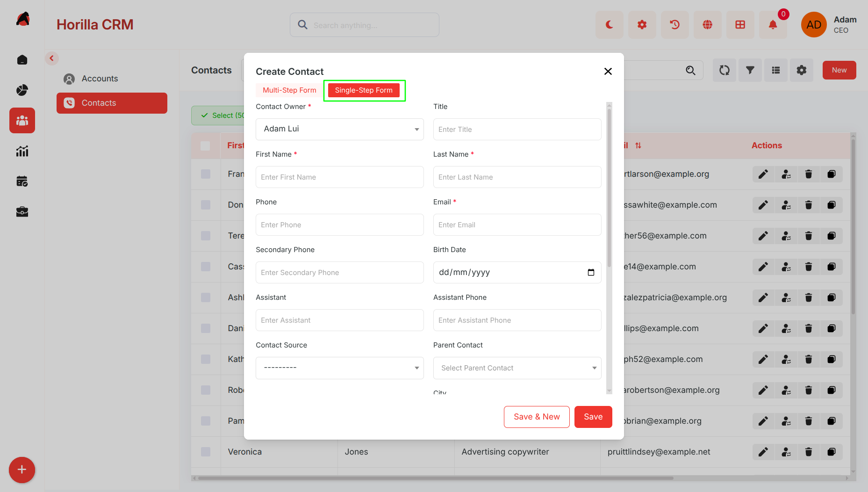Check the box for Veronica Jones
Screen dimensions: 868x492
click(205, 452)
